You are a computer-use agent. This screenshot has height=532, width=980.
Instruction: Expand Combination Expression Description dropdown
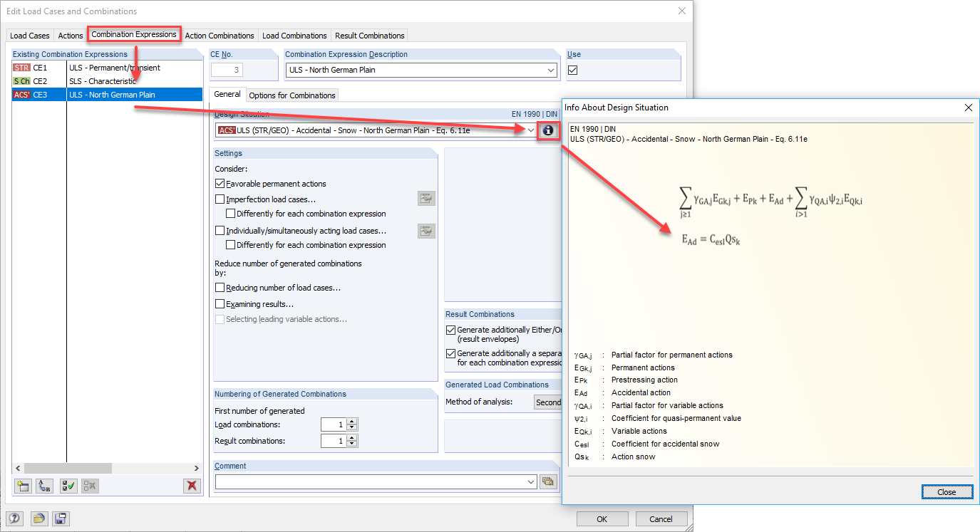tap(550, 70)
